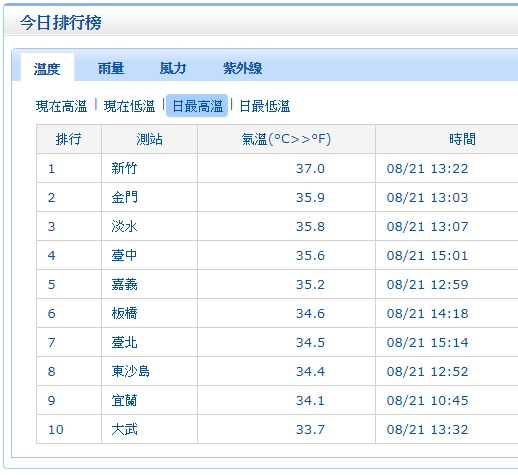The width and height of the screenshot is (518, 475).
Task: Open the 新竹 station entry
Action: (x=124, y=168)
